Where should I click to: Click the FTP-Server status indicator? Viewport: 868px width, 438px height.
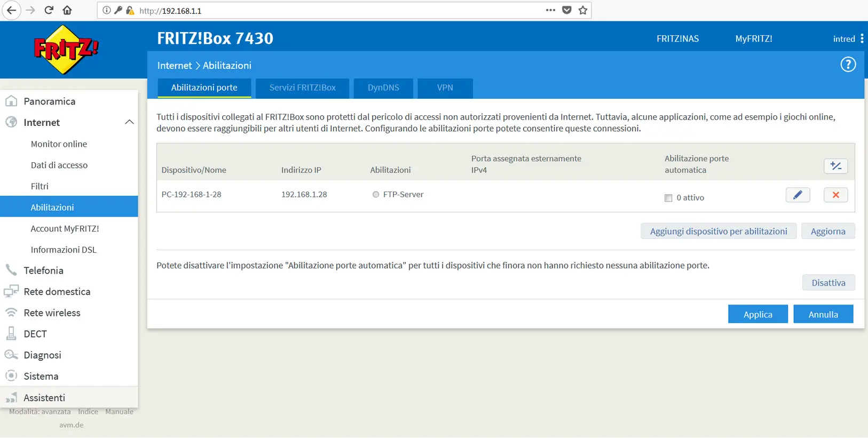(376, 195)
